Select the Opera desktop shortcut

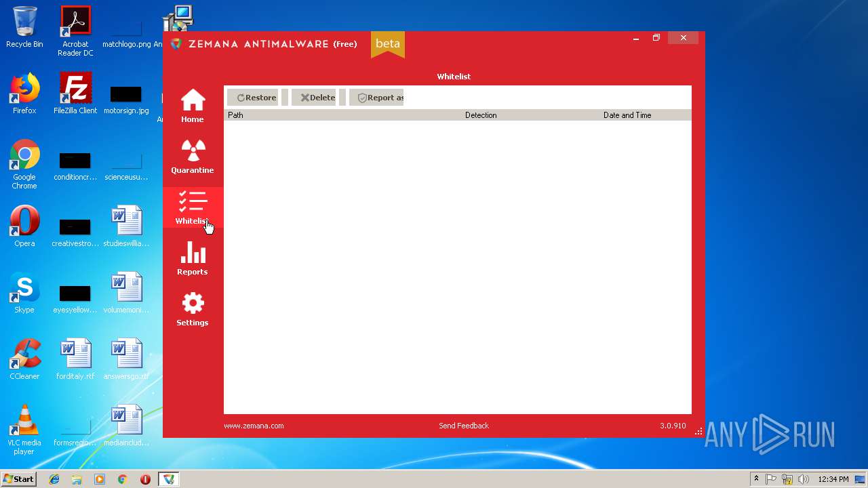click(24, 226)
